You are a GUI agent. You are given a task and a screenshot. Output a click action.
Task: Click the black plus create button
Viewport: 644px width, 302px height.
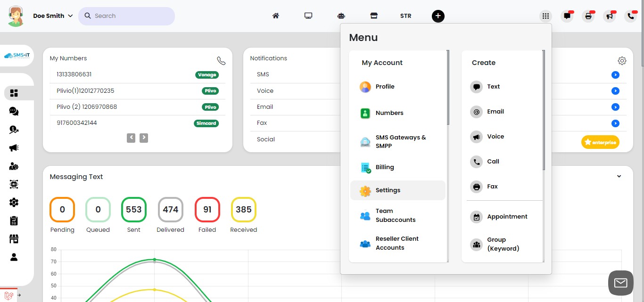coord(438,16)
